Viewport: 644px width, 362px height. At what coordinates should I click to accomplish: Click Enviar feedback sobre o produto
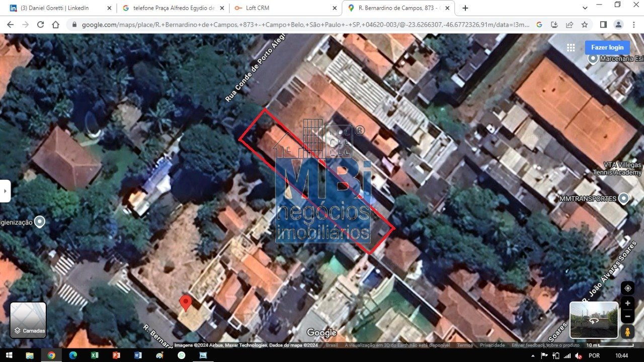coord(545,345)
